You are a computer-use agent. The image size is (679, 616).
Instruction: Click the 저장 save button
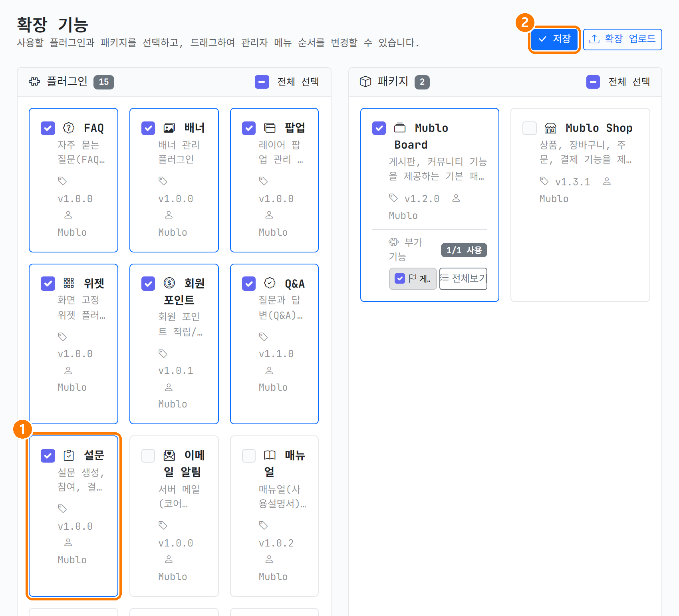(x=554, y=39)
